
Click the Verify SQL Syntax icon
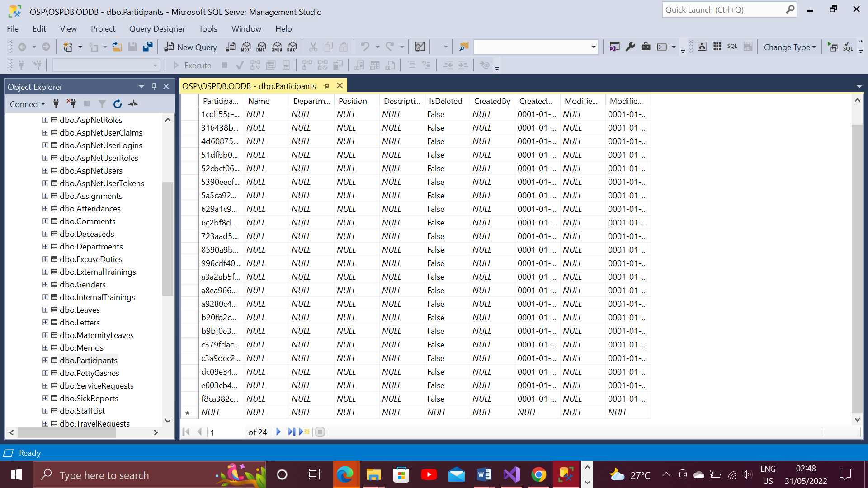click(x=848, y=47)
